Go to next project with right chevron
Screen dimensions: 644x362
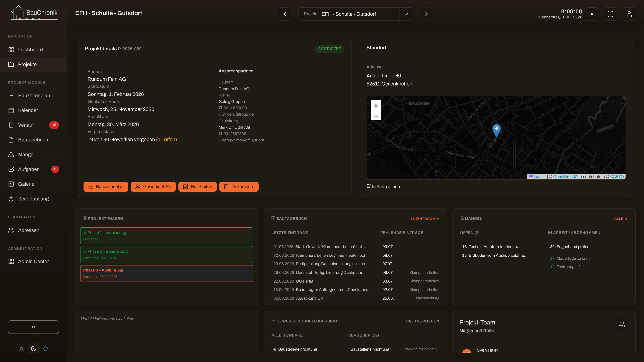[x=426, y=14]
